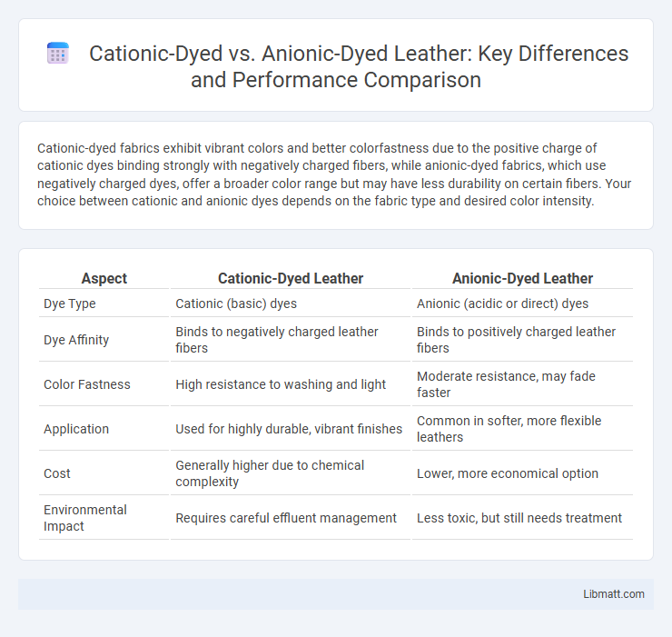
Task: Click the calendar grid icon beside the title
Action: point(58,54)
